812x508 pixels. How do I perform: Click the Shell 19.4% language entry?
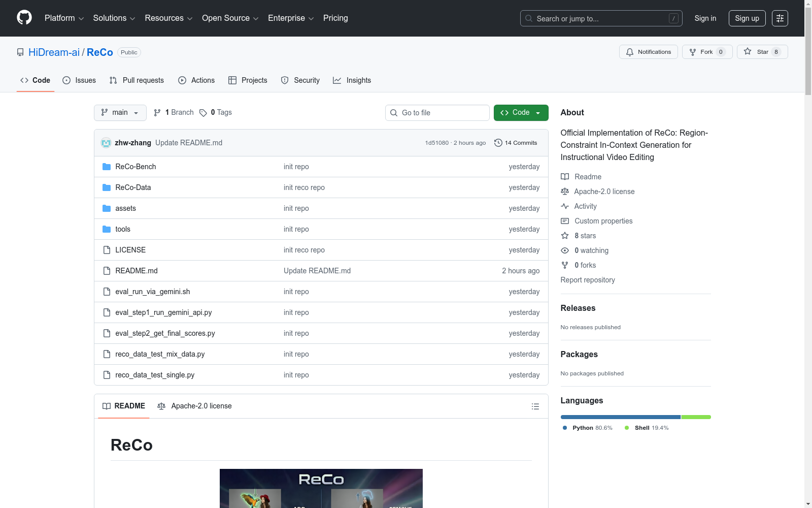coord(647,428)
